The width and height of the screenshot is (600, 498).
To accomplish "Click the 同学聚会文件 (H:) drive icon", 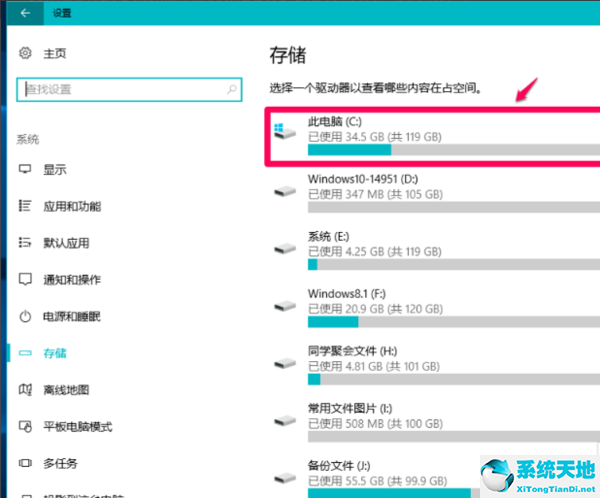I will coord(285,363).
